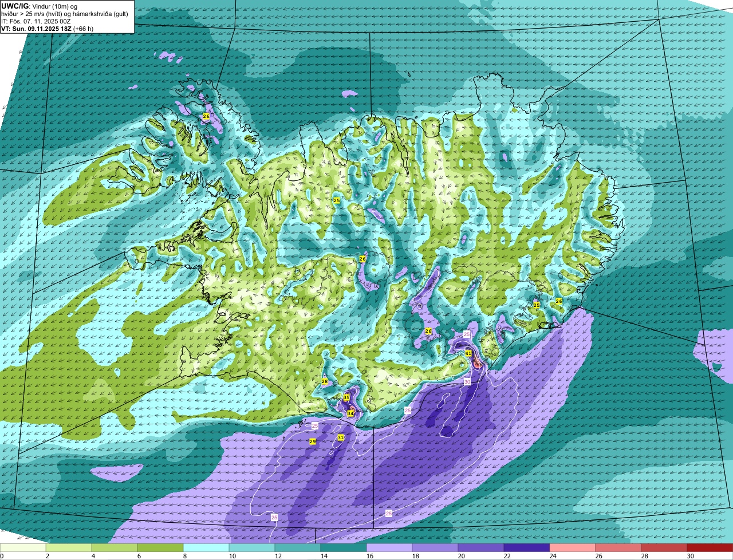Click the legend scale number 12
The image size is (733, 560).
point(278,556)
